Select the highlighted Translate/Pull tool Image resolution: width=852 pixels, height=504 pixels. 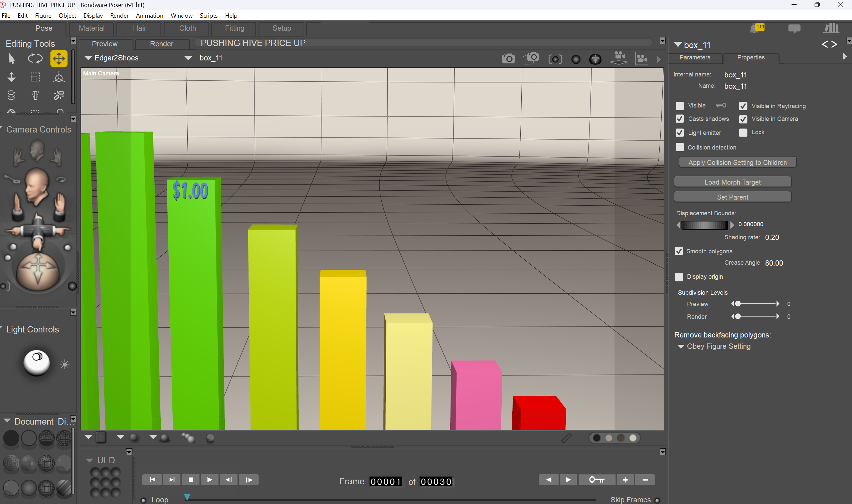(59, 59)
